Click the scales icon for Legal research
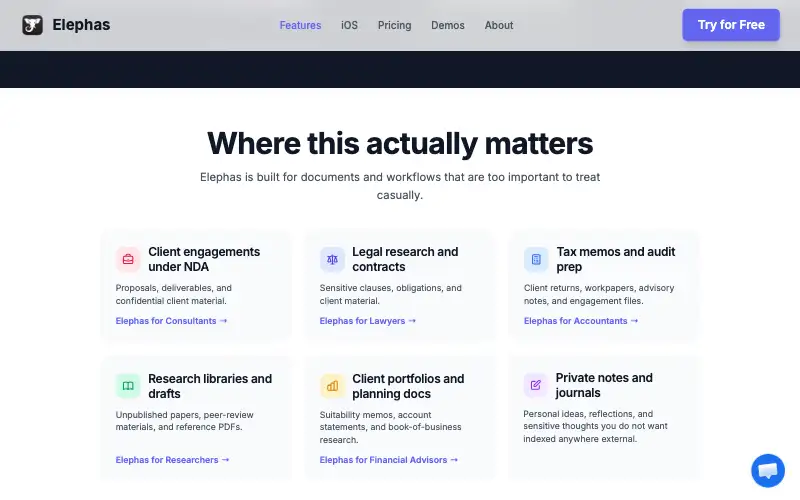Viewport: 800px width, 500px height. [x=332, y=259]
